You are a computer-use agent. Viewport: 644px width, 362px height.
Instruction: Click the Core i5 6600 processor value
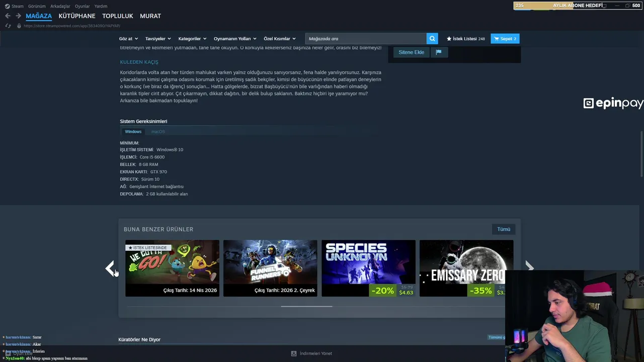[x=152, y=157]
